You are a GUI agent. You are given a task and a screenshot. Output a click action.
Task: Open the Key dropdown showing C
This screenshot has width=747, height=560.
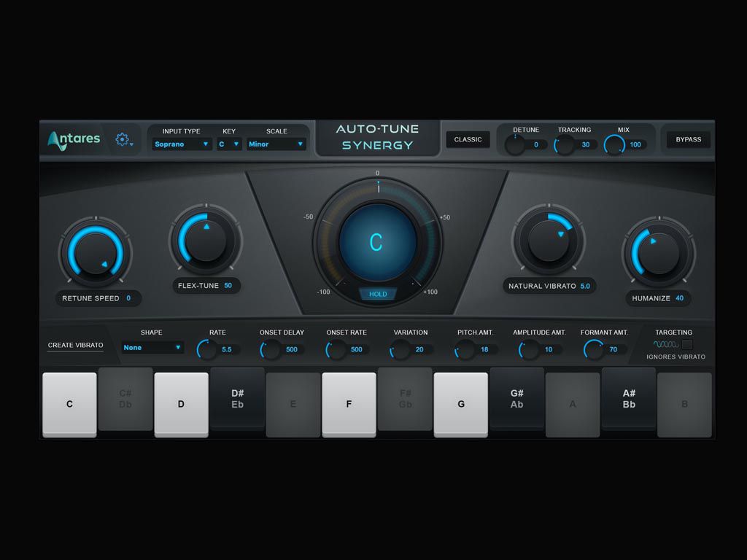tap(229, 144)
